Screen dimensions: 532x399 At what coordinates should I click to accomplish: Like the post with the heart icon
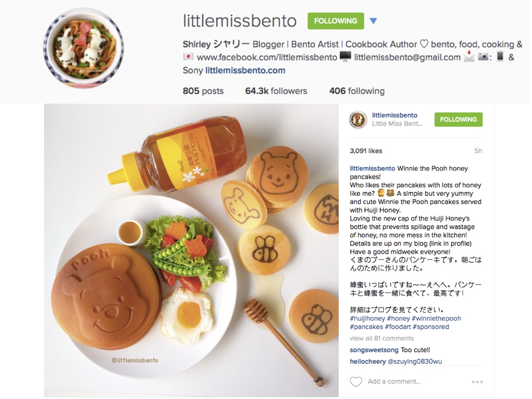tap(356, 382)
